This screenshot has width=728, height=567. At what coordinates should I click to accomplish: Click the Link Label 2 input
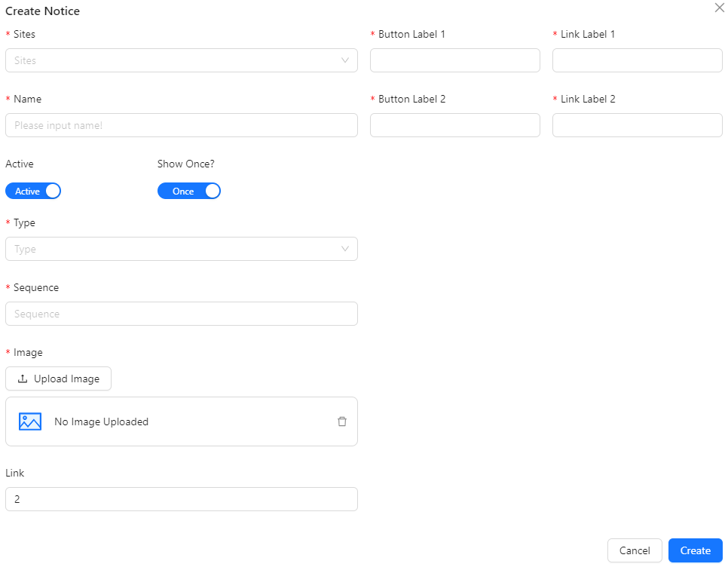(637, 125)
